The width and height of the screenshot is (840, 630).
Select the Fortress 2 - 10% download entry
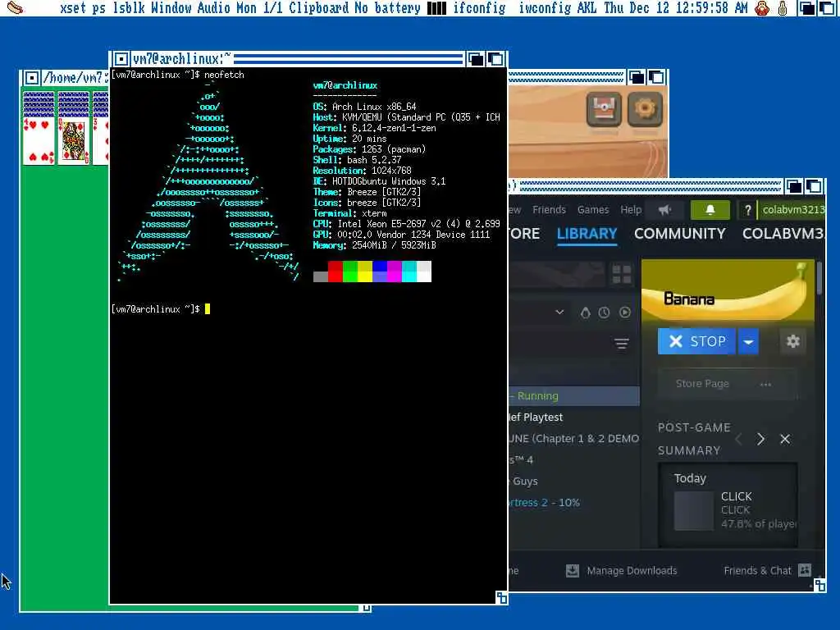(x=573, y=503)
